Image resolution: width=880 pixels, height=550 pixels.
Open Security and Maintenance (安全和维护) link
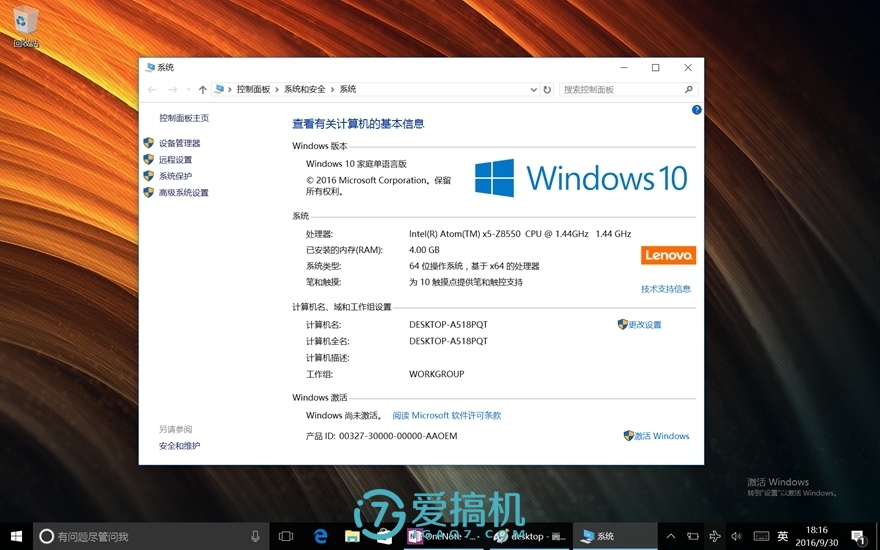179,446
